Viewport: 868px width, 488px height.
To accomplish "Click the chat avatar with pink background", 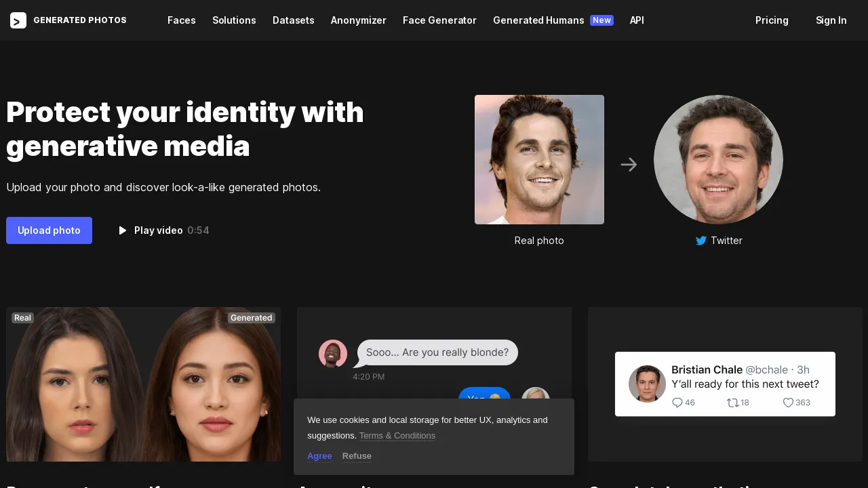I will pyautogui.click(x=333, y=354).
